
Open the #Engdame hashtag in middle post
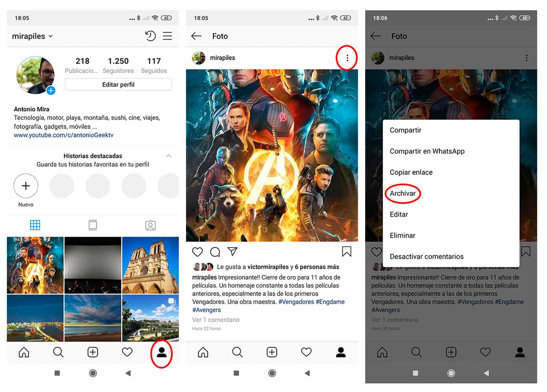pos(330,302)
